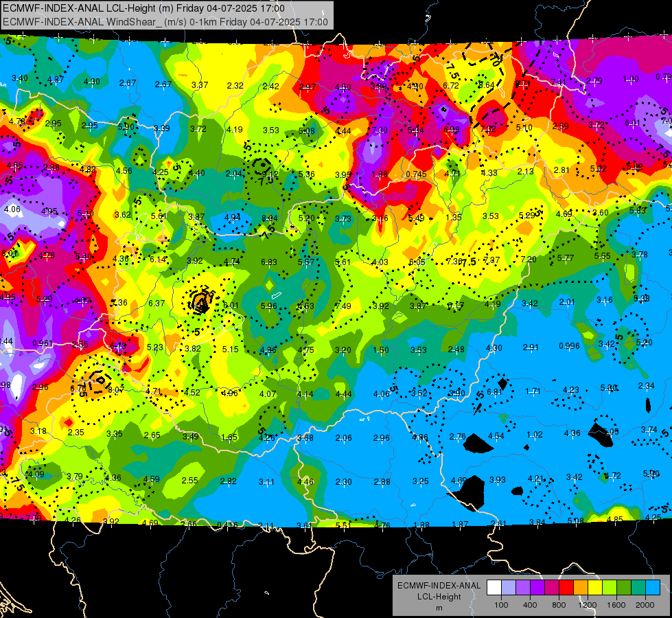672x618 pixels.
Task: Select the sky-blue swatch ending the legend
Action: [653, 587]
